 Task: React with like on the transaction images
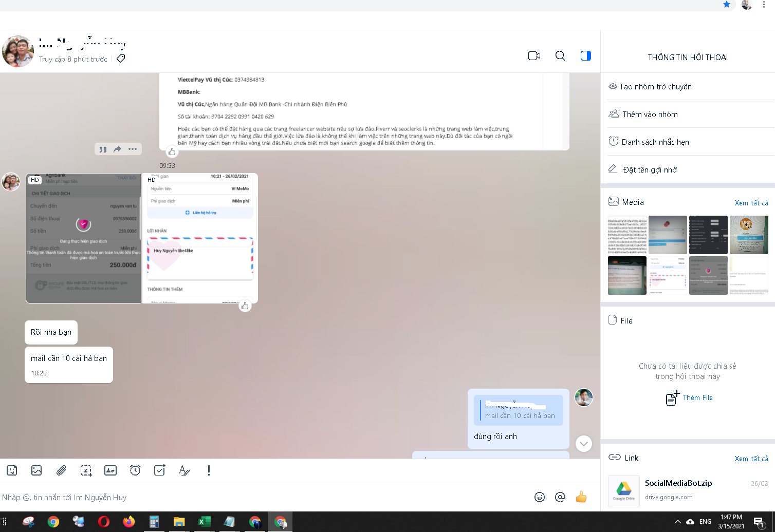pyautogui.click(x=245, y=306)
